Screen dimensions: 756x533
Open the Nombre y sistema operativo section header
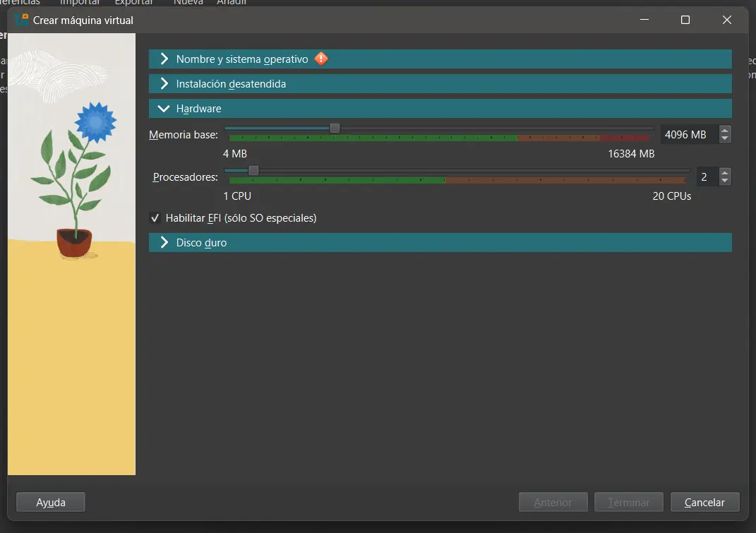pyautogui.click(x=241, y=59)
